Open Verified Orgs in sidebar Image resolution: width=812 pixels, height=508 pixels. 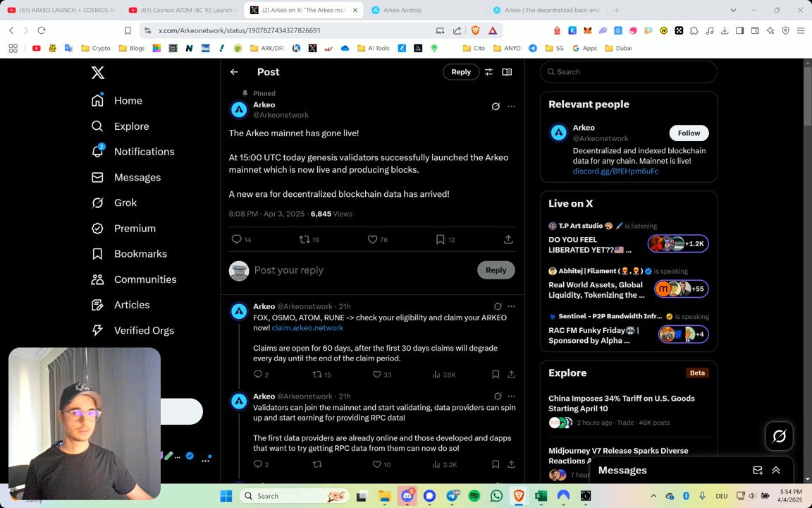[x=133, y=330]
